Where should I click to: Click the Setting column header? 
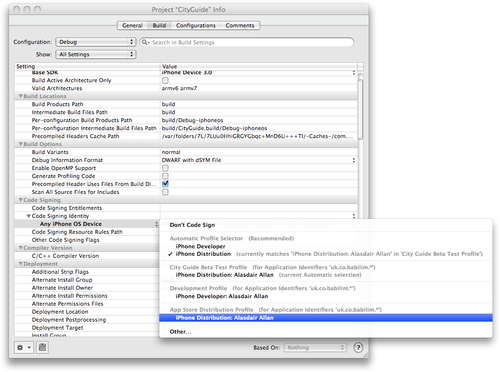pos(87,66)
